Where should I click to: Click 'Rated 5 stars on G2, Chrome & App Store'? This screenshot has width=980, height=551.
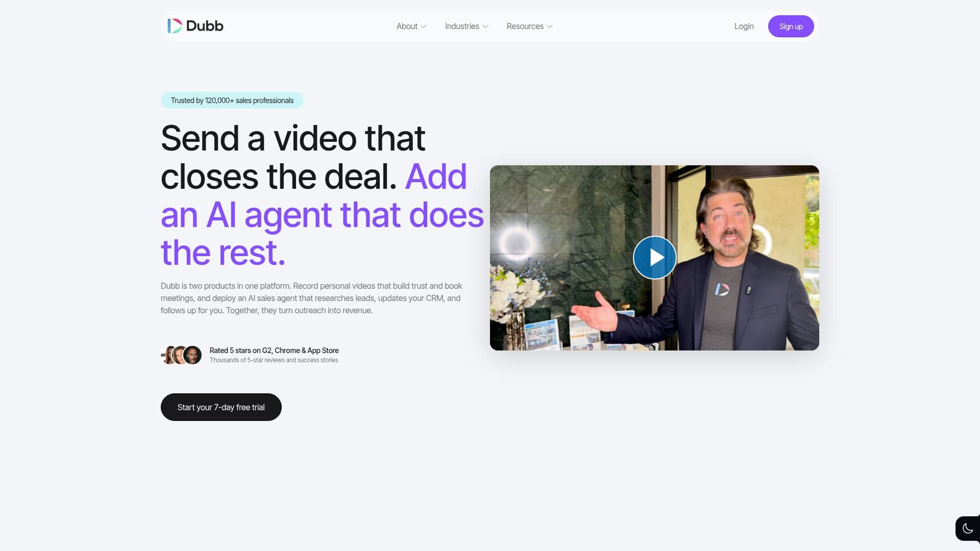274,350
